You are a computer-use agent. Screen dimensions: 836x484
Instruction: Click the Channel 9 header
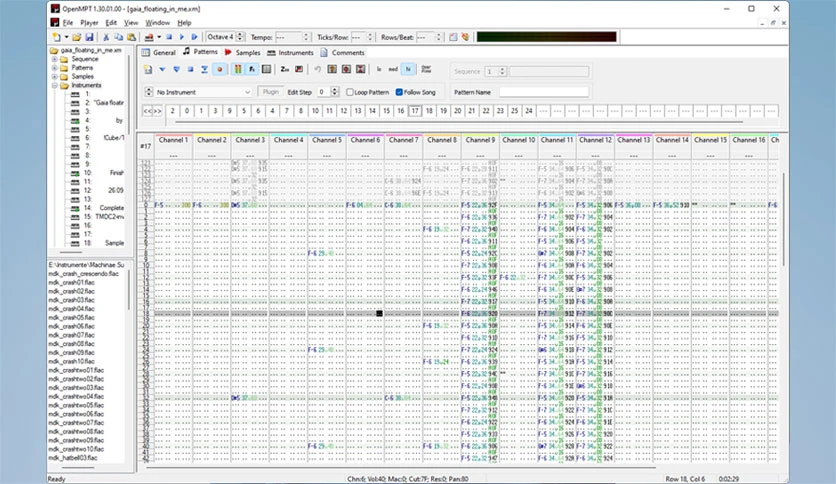pos(480,140)
